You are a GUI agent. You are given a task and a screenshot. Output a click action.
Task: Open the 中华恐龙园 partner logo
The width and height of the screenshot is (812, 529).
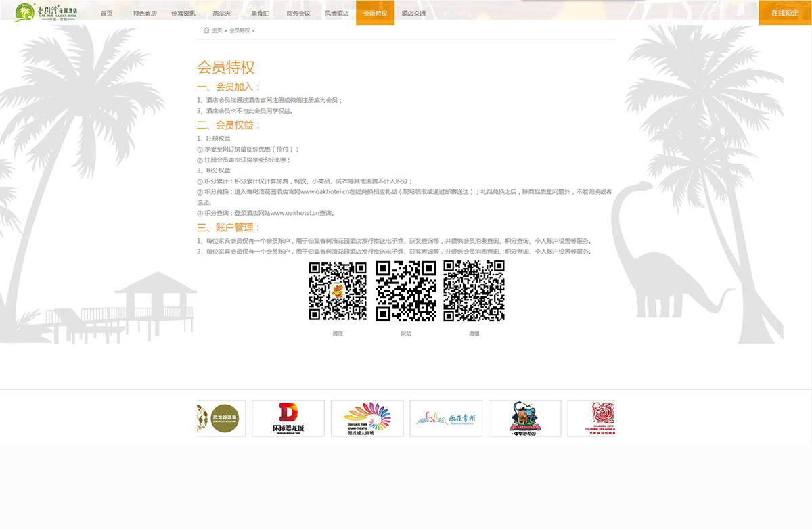pos(525,418)
